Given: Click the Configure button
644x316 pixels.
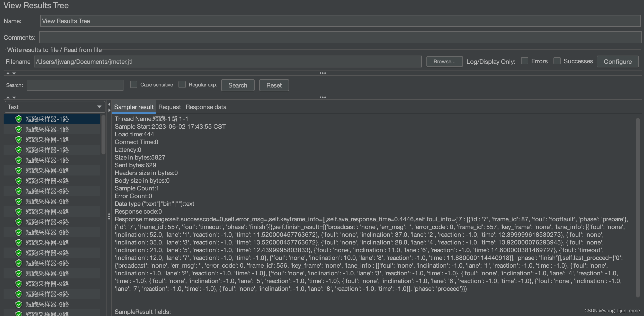Looking at the screenshot, I should (618, 62).
